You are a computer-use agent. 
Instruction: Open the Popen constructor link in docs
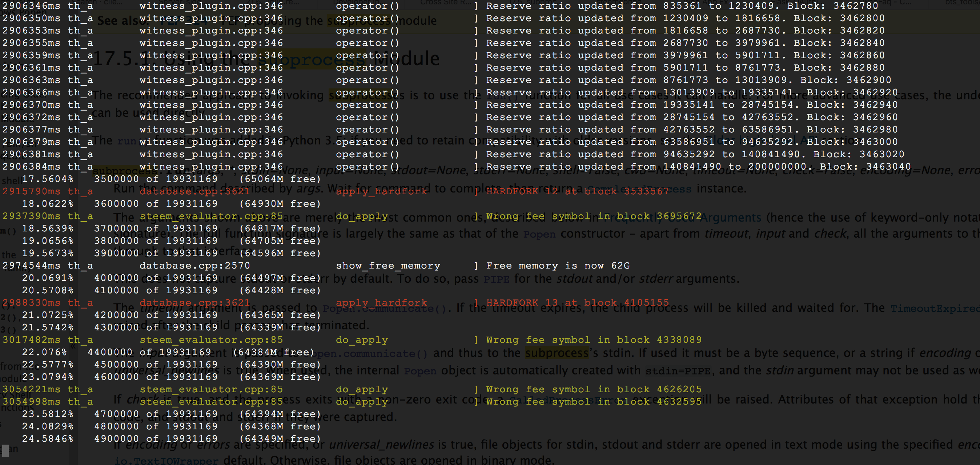(x=539, y=234)
